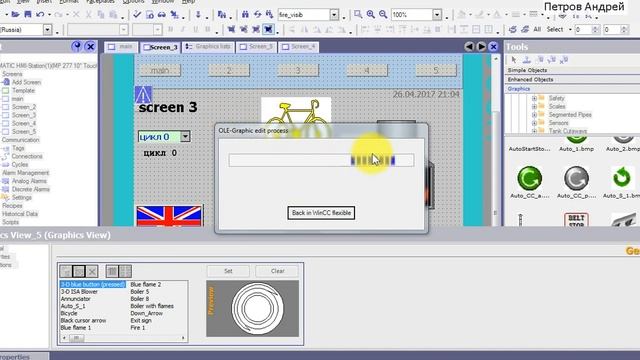Open Discrete Alarms in project tree
The image size is (640, 360).
point(31,189)
